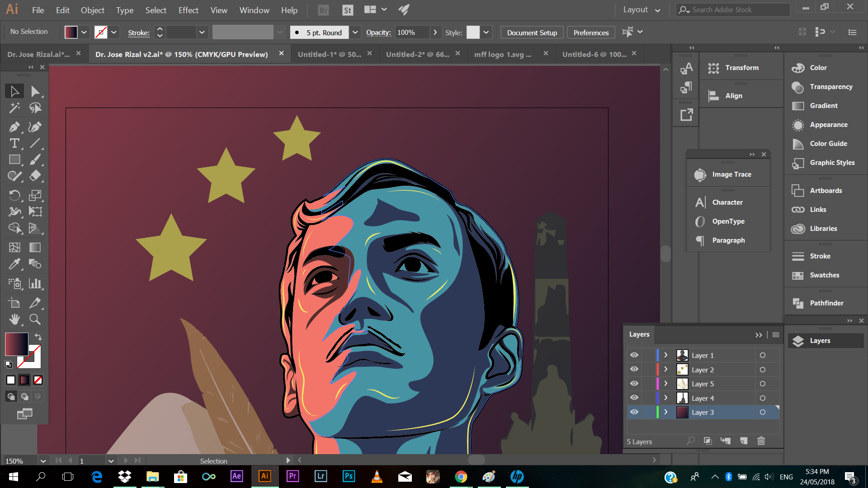The width and height of the screenshot is (868, 488).
Task: Delete selected layer with trash icon
Action: pos(761,441)
